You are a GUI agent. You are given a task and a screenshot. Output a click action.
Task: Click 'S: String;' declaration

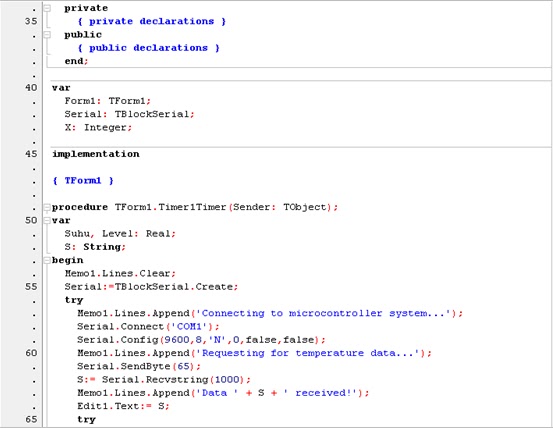point(95,247)
